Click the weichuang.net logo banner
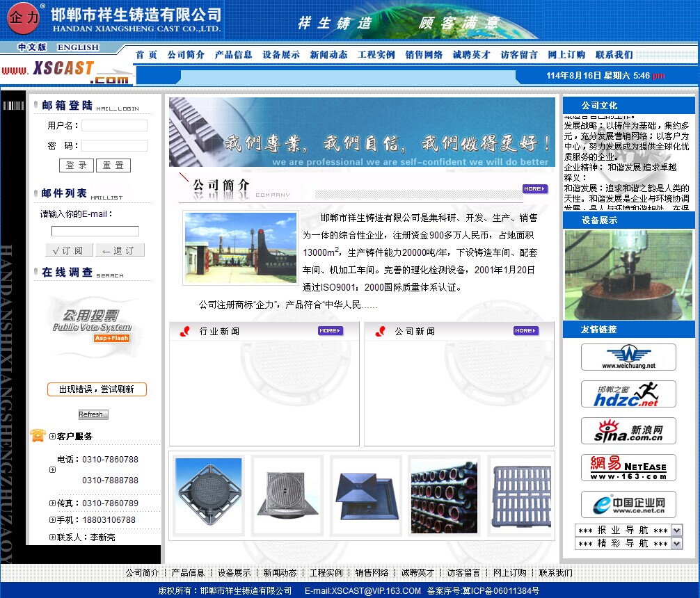Screen dimensions: 700x598 point(628,357)
